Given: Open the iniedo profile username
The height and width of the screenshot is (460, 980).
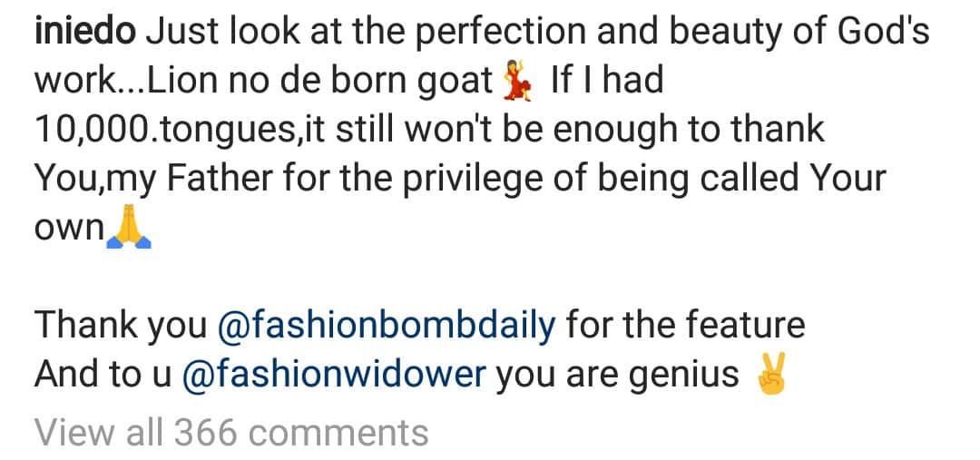Looking at the screenshot, I should point(84,34).
